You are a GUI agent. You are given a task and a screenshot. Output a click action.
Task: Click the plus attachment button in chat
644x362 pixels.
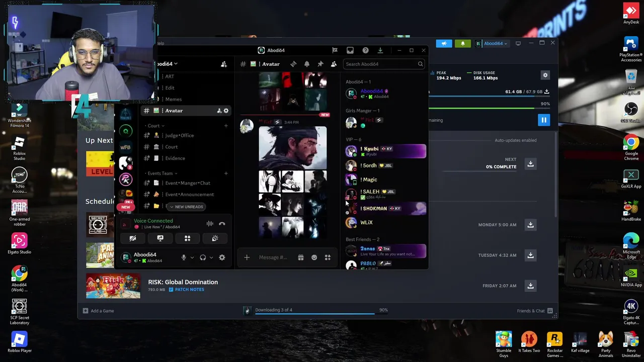pyautogui.click(x=247, y=257)
